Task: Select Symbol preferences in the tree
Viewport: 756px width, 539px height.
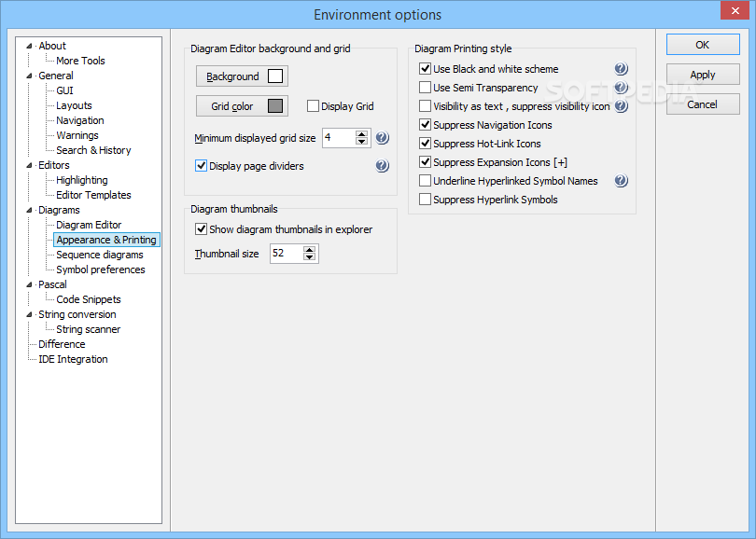Action: (x=101, y=269)
